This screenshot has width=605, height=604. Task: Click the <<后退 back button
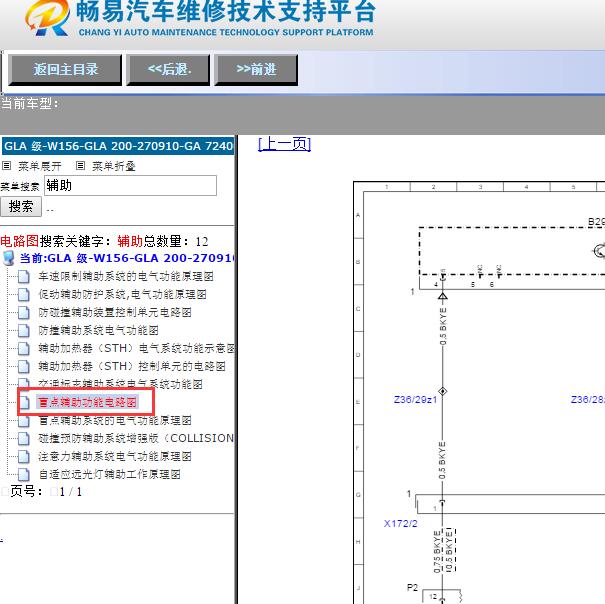coord(169,70)
